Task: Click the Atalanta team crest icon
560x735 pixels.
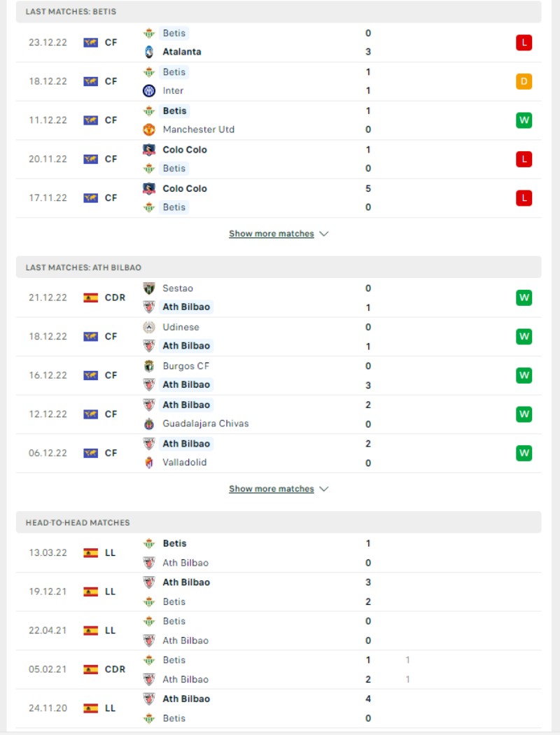Action: [x=149, y=52]
